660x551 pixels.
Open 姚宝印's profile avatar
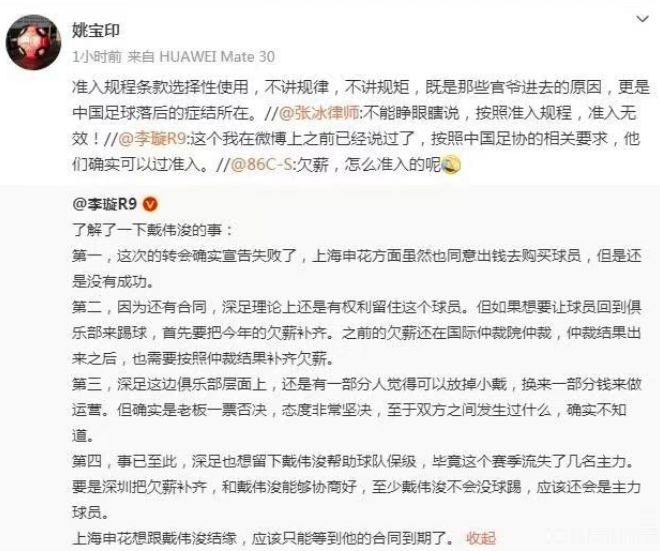pyautogui.click(x=33, y=42)
